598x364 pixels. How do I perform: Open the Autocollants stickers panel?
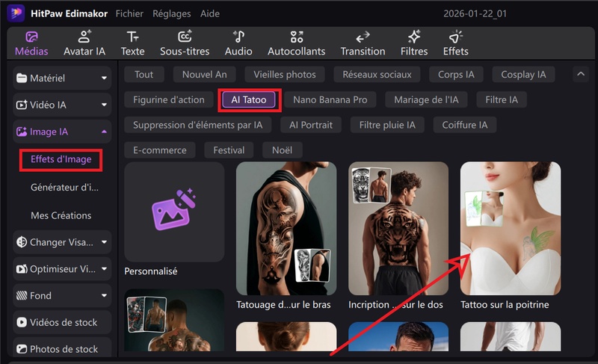pos(296,44)
